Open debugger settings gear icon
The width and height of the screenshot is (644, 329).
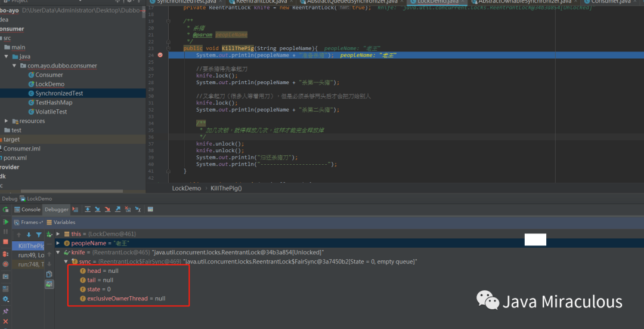click(5, 299)
